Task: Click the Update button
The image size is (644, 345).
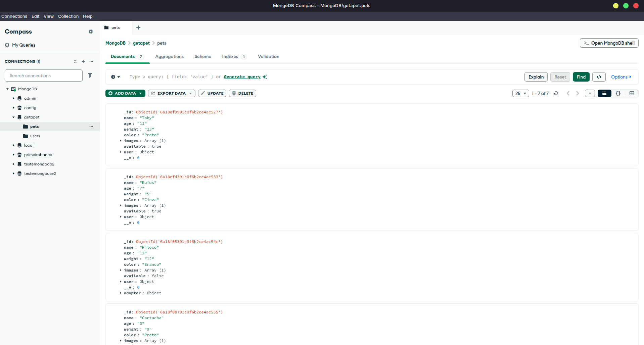Action: pyautogui.click(x=212, y=93)
